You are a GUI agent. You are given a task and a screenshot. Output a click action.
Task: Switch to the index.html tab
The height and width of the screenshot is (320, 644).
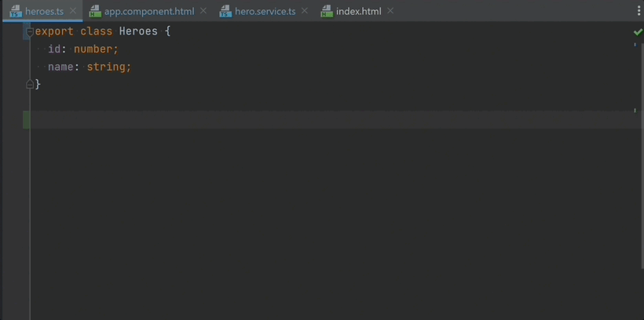(359, 12)
